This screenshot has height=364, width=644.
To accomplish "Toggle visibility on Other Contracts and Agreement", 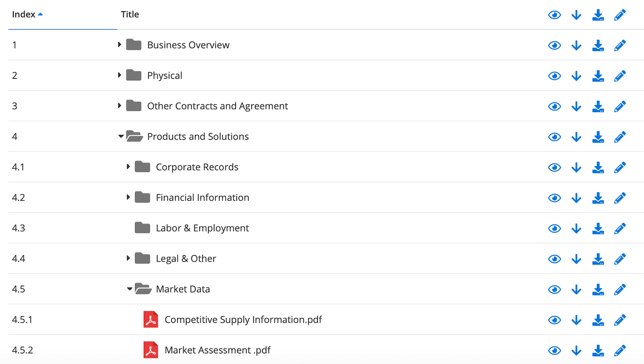I will point(554,106).
